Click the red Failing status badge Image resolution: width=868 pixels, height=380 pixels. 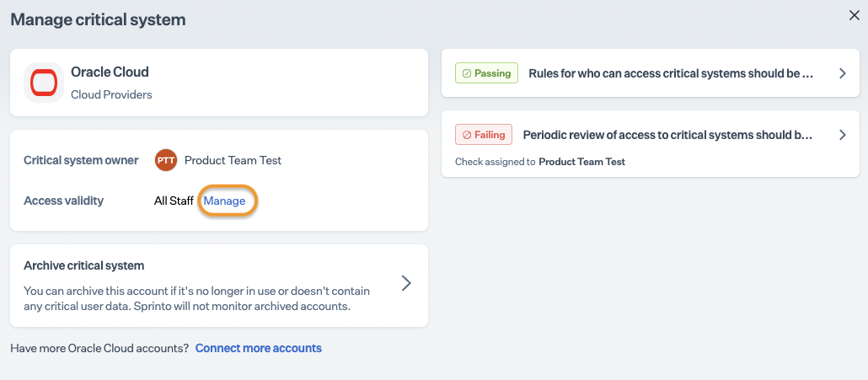(484, 135)
